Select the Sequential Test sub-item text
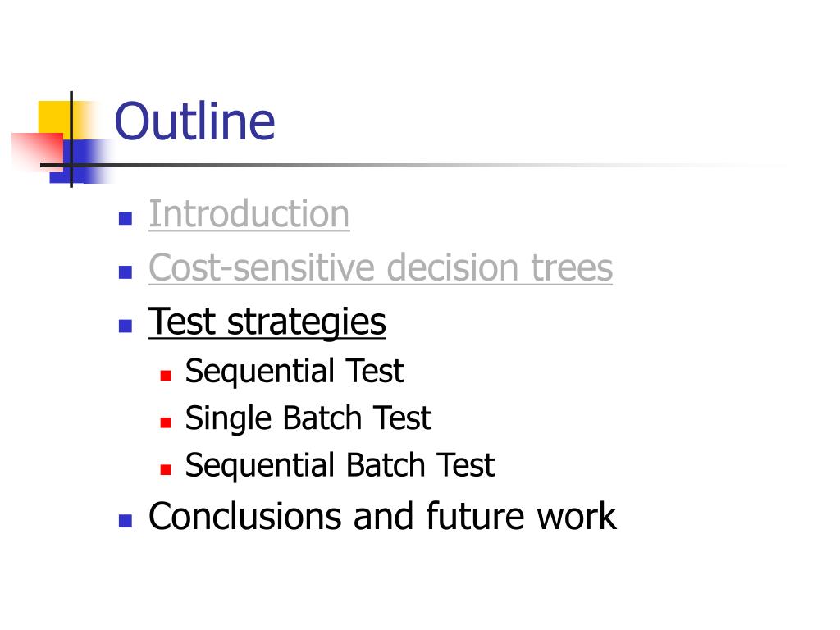The image size is (840, 630). click(294, 371)
